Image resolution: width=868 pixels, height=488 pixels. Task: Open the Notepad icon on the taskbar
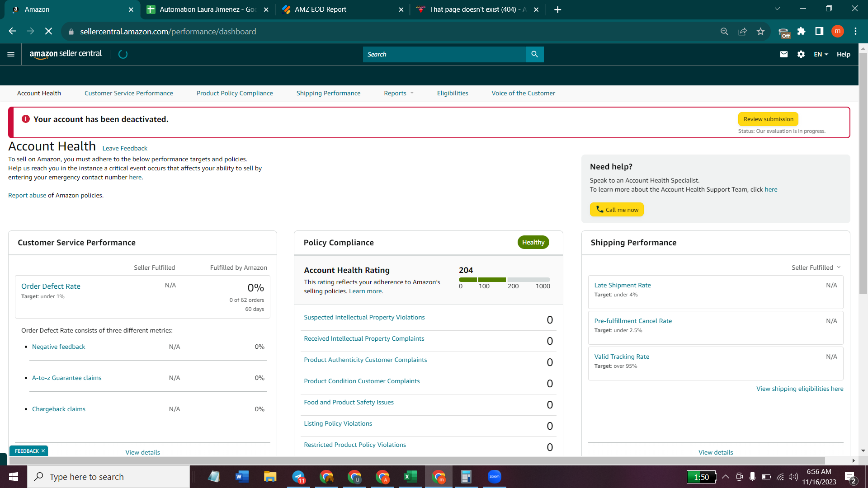click(214, 477)
